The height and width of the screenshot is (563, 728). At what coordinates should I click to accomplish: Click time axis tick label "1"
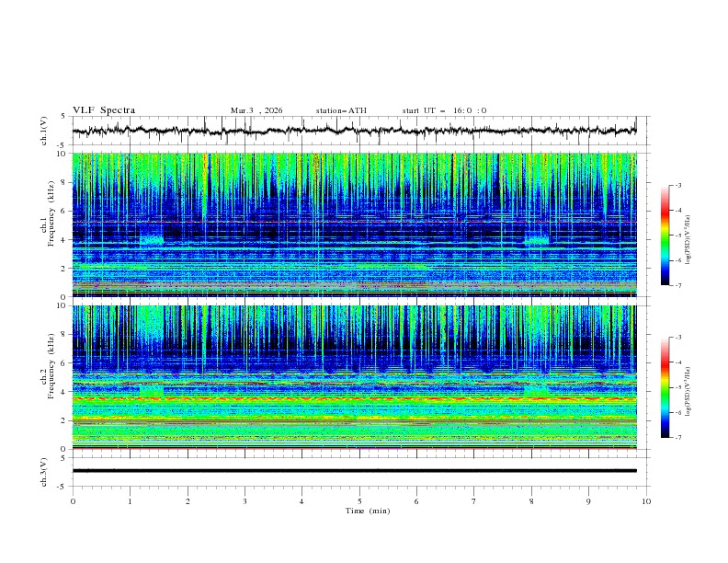pyautogui.click(x=130, y=501)
